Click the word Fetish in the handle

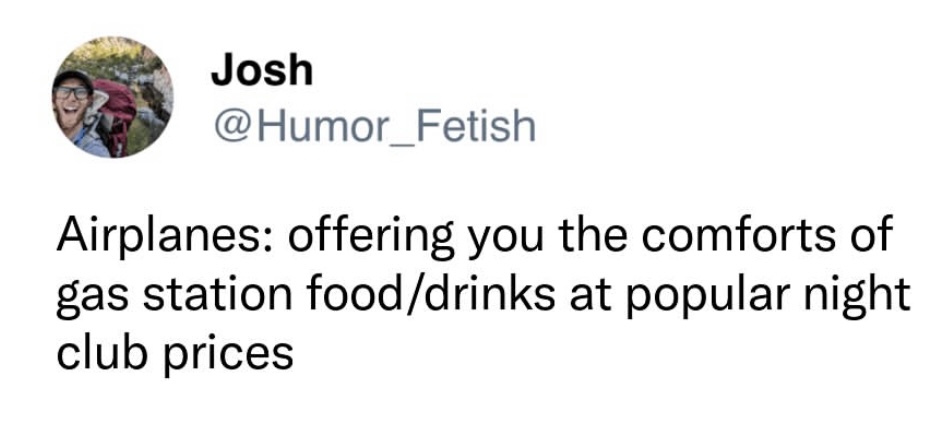(472, 127)
